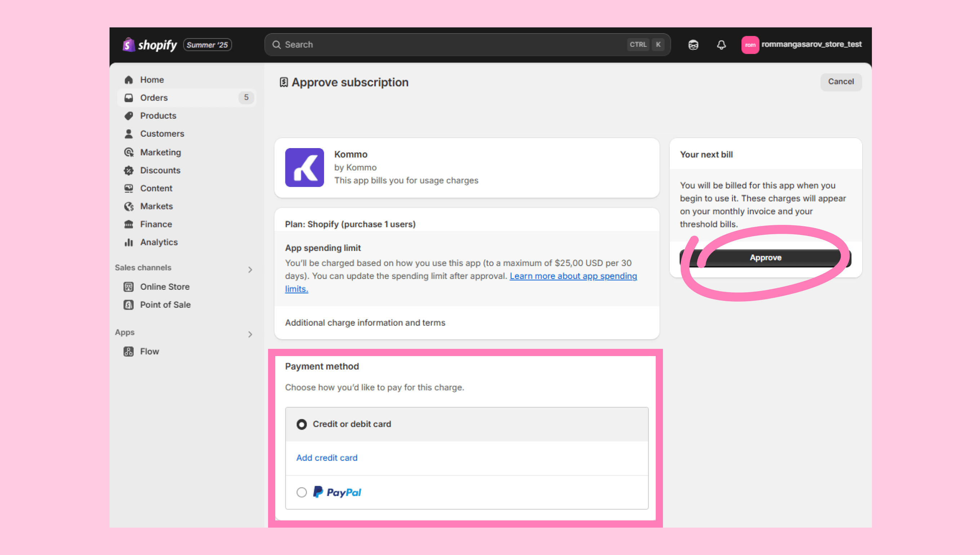Image resolution: width=980 pixels, height=555 pixels.
Task: Click the Your next bill heading
Action: [707, 154]
